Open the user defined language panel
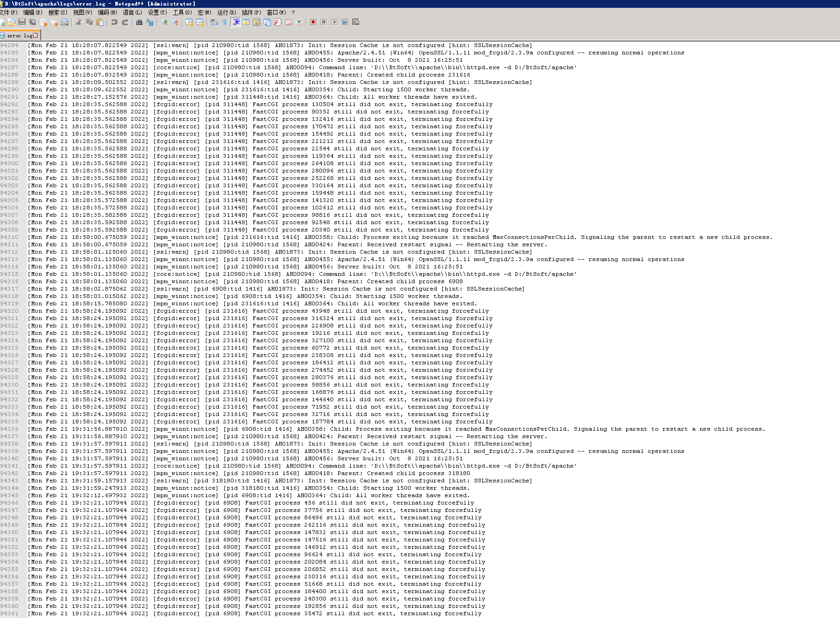This screenshot has width=840, height=618. (246, 22)
